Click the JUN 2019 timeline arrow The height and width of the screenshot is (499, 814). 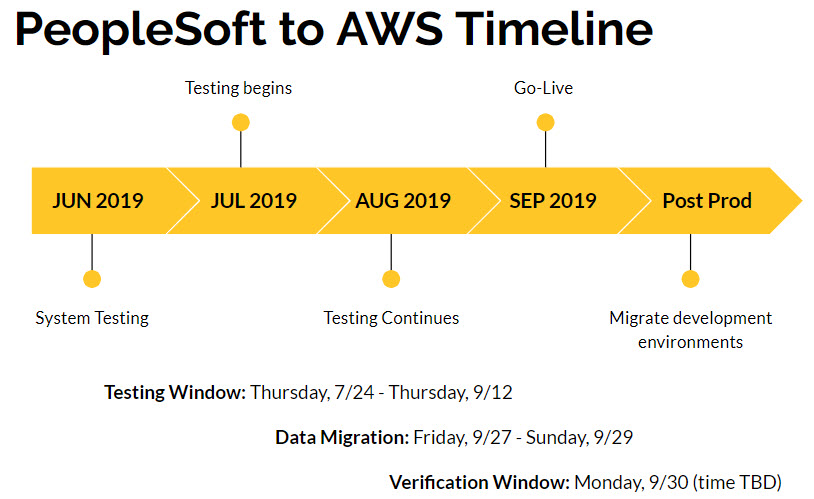(x=106, y=200)
